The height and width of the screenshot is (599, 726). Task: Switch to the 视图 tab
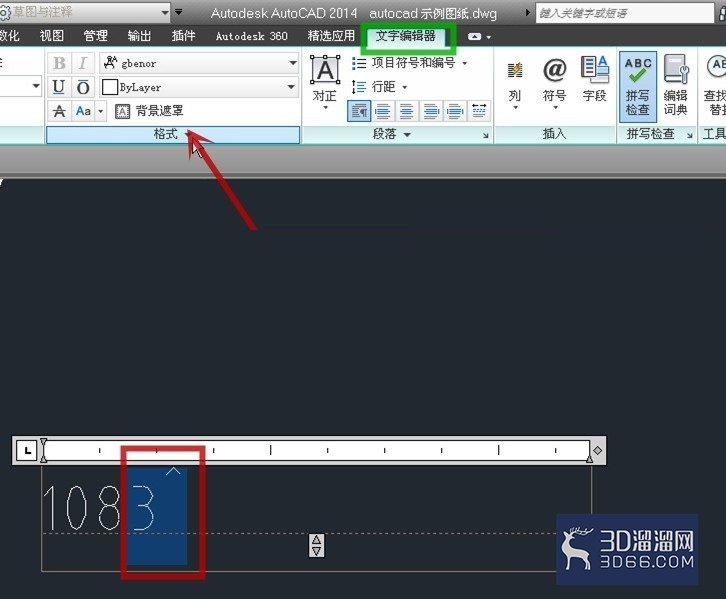(x=52, y=36)
